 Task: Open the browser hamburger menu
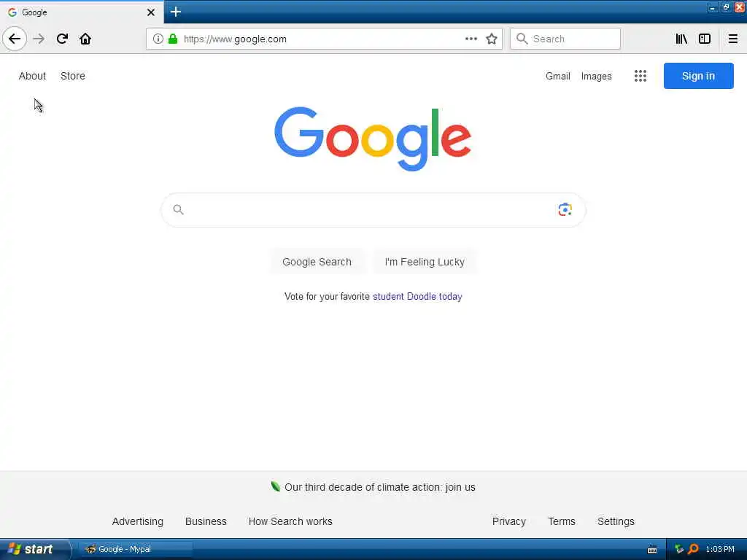coord(732,39)
